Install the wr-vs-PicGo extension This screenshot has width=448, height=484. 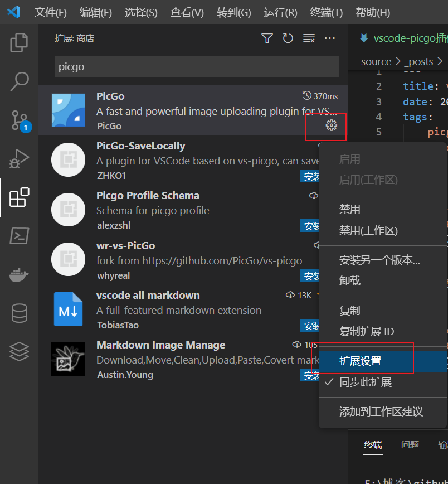(x=310, y=276)
